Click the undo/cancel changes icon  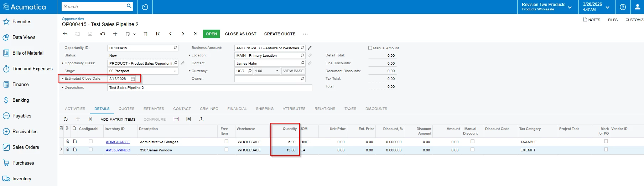(103, 34)
